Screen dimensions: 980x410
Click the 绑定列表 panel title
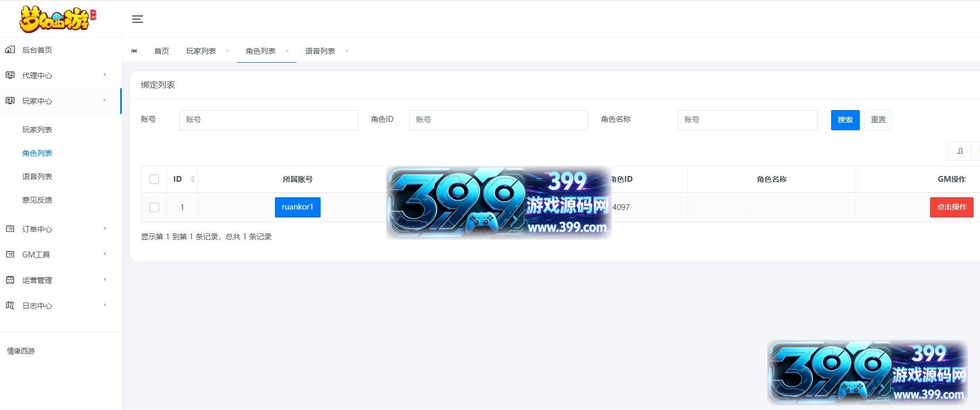click(x=158, y=85)
